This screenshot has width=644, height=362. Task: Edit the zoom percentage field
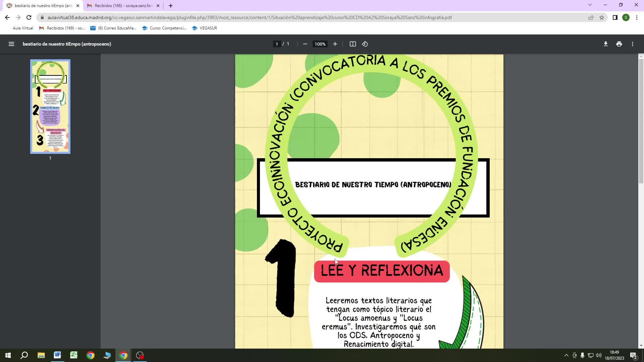pos(320,44)
